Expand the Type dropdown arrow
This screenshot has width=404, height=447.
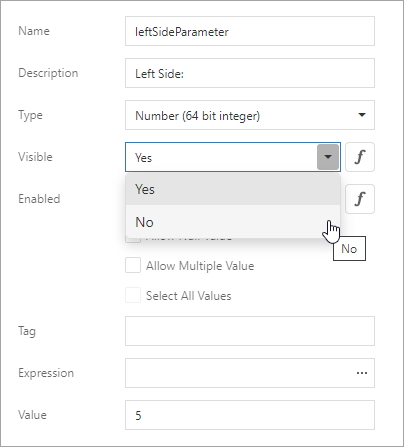click(x=362, y=115)
